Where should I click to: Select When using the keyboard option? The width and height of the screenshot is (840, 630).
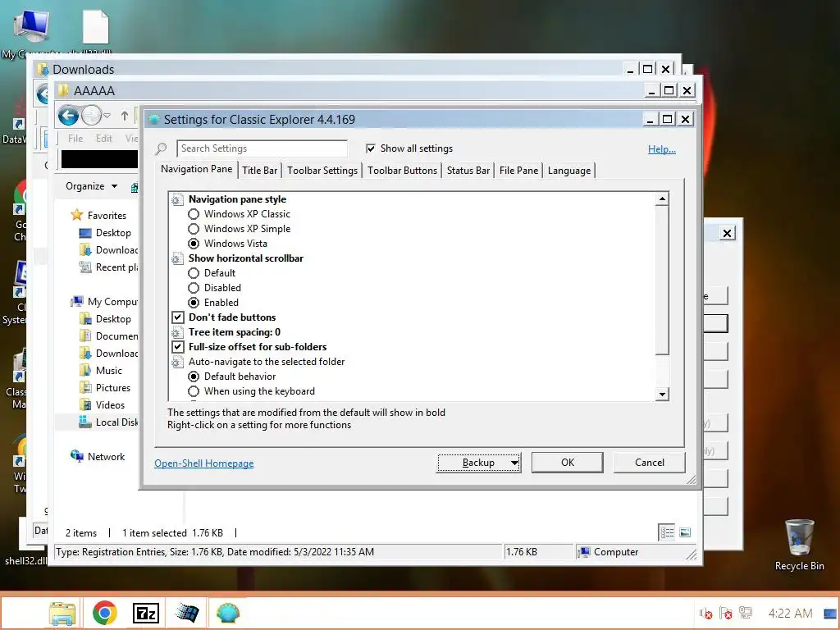[x=194, y=391]
